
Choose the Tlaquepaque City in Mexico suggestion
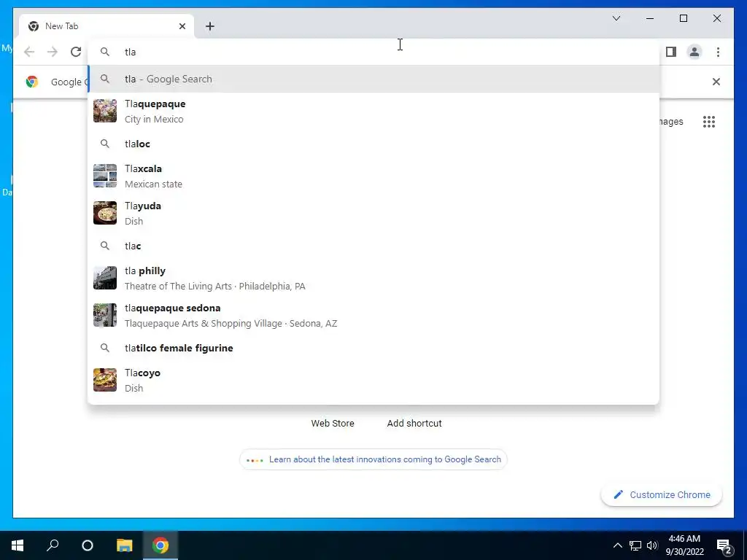tap(373, 111)
